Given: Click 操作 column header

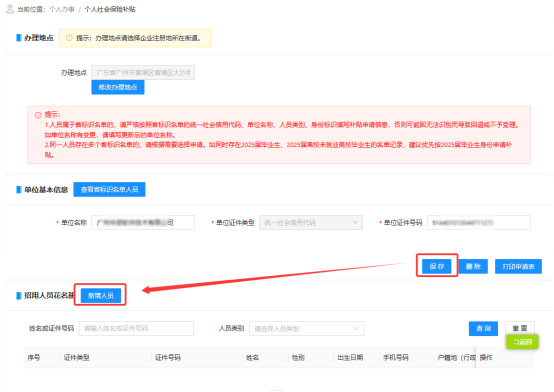Looking at the screenshot, I should [x=486, y=358].
